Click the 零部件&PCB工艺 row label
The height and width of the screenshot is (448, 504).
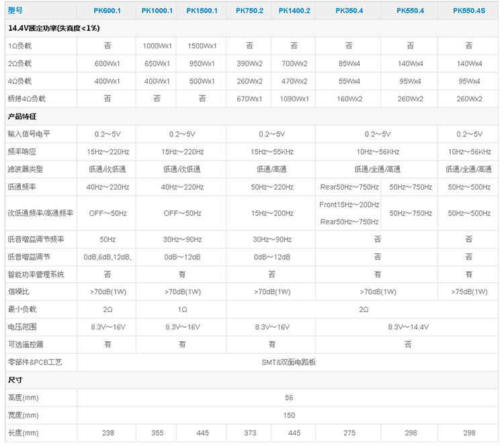[x=35, y=363]
